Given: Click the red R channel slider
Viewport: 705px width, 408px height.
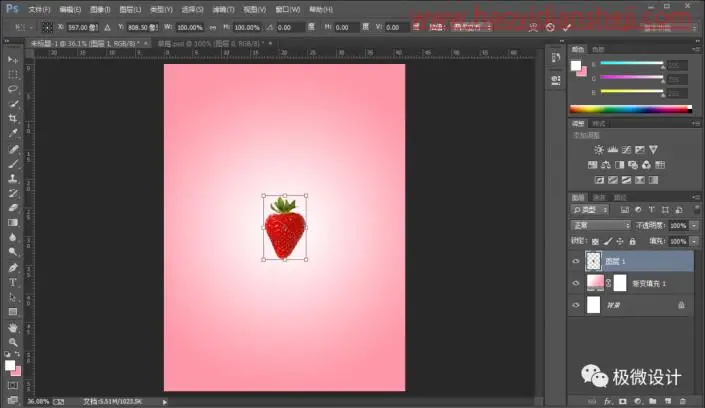Looking at the screenshot, I should click(632, 63).
